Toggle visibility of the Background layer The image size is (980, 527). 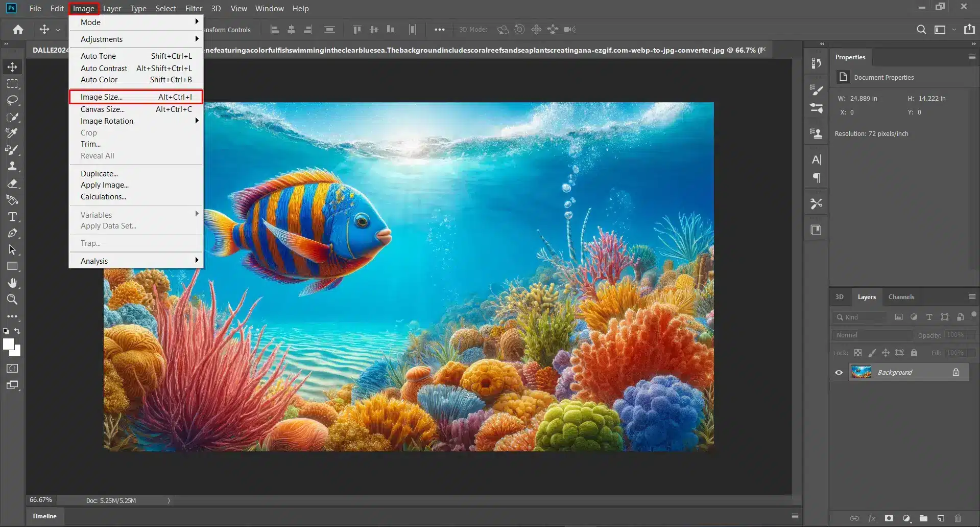[x=839, y=372]
